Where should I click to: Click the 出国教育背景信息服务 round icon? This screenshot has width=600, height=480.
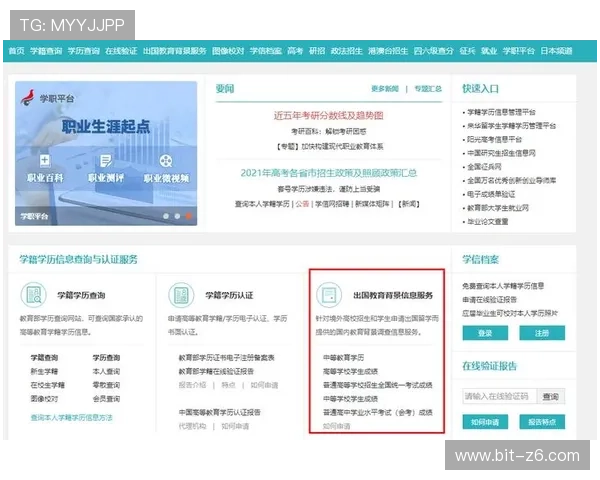(329, 295)
